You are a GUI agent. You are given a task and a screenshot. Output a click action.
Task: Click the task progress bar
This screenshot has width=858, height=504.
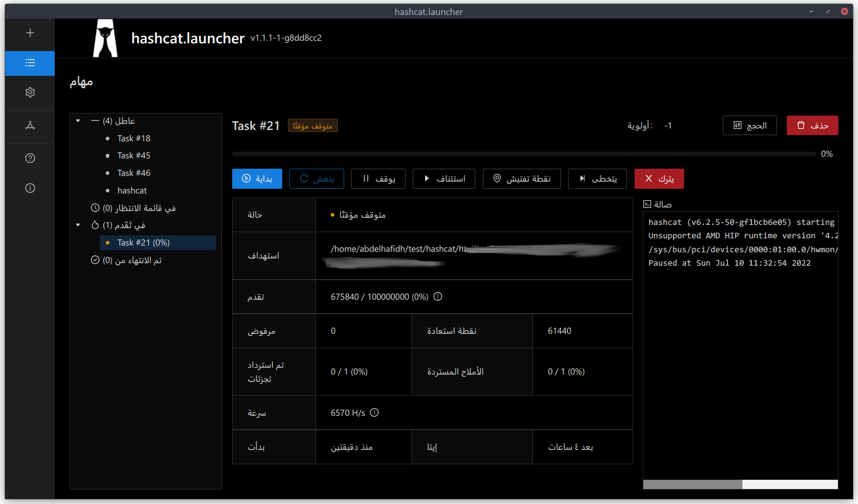(524, 154)
